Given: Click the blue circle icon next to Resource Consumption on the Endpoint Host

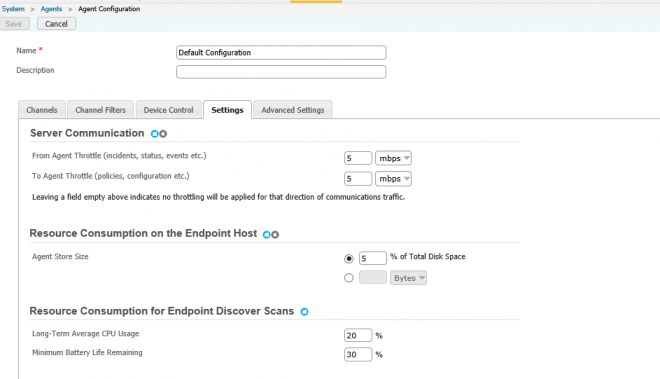Looking at the screenshot, I should 266,235.
